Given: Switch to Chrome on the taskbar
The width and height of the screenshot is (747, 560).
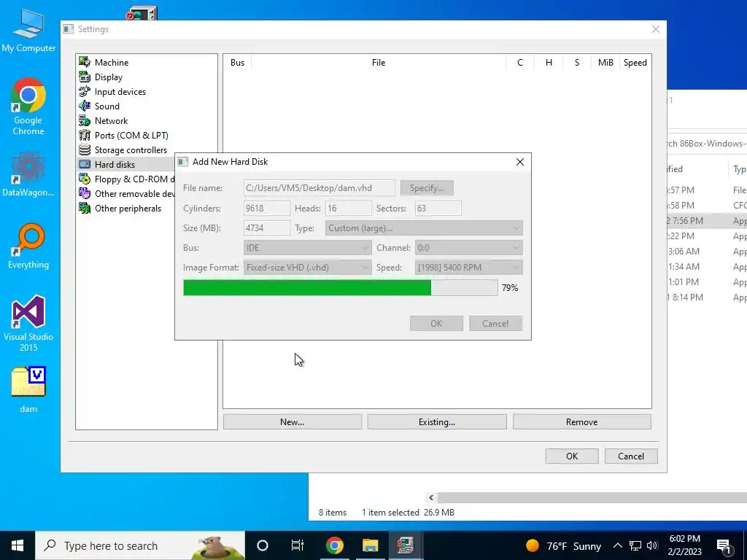Looking at the screenshot, I should [x=334, y=545].
